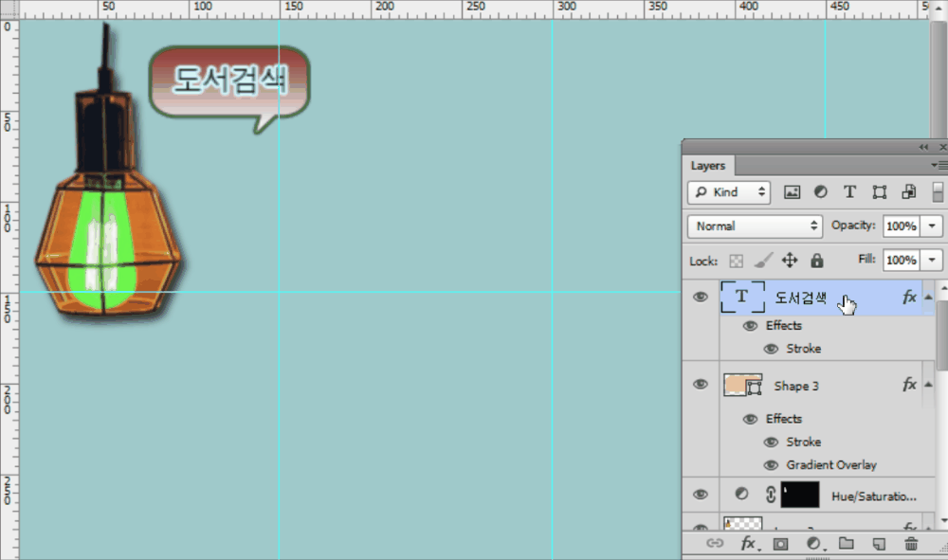The height and width of the screenshot is (560, 948).
Task: Click the link layers icon
Action: pos(715,543)
